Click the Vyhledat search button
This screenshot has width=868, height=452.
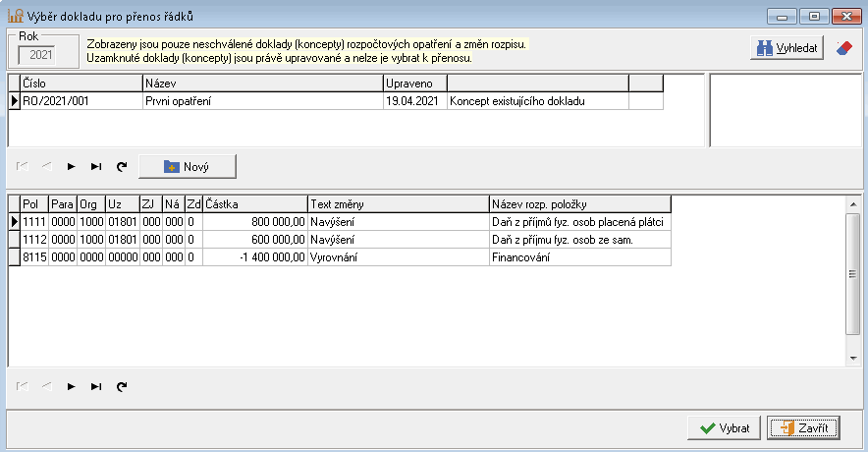pos(786,48)
